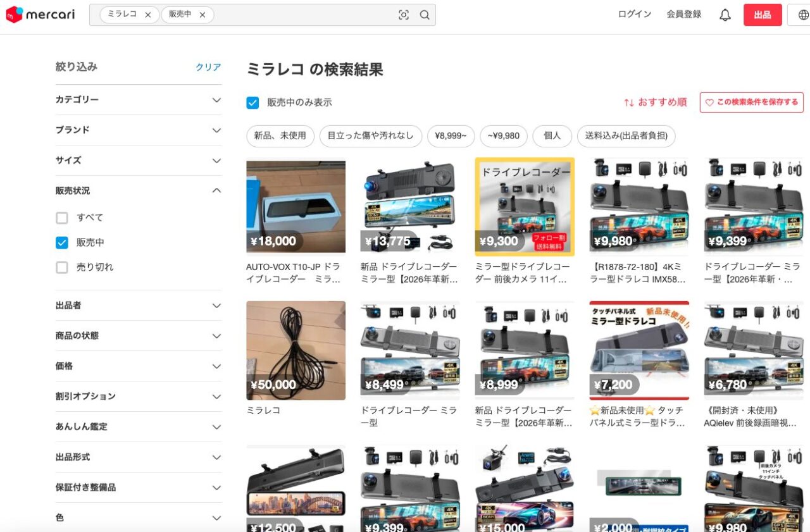Open image search camera icon
810x532 pixels.
pyautogui.click(x=404, y=15)
